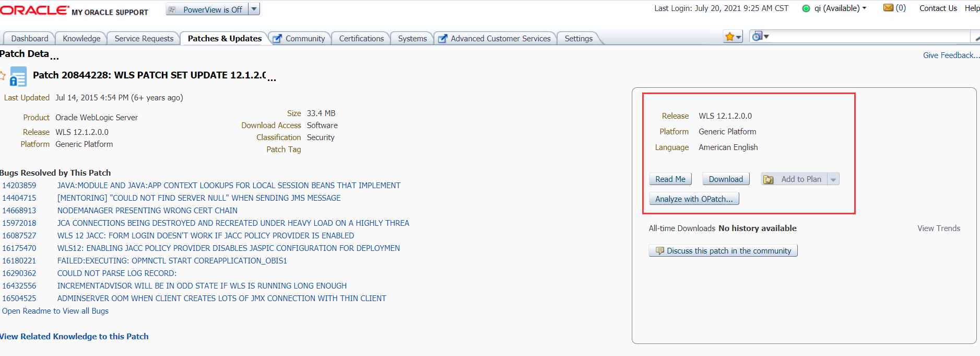Open the PowerView dropdown arrow
Viewport: 980px width, 356px height.
click(254, 9)
